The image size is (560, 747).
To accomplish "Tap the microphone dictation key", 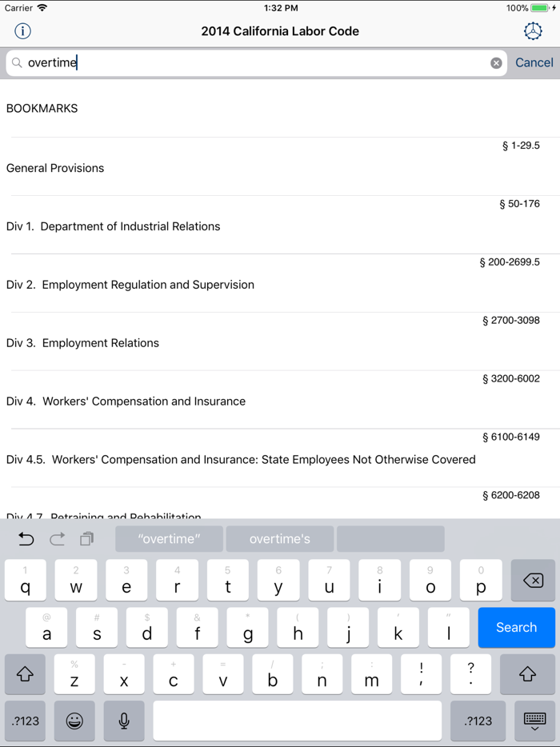I will [124, 721].
